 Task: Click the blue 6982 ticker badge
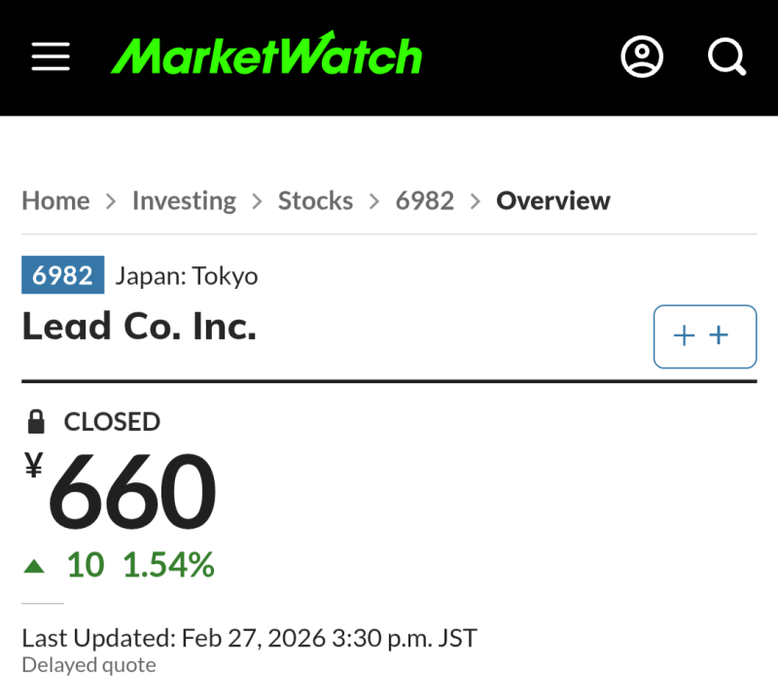(x=62, y=276)
